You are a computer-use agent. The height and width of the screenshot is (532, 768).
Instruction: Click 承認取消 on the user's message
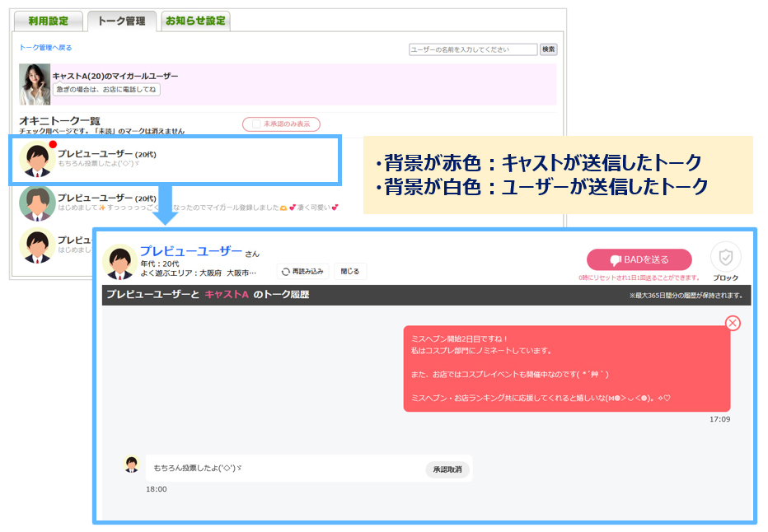[x=447, y=469]
